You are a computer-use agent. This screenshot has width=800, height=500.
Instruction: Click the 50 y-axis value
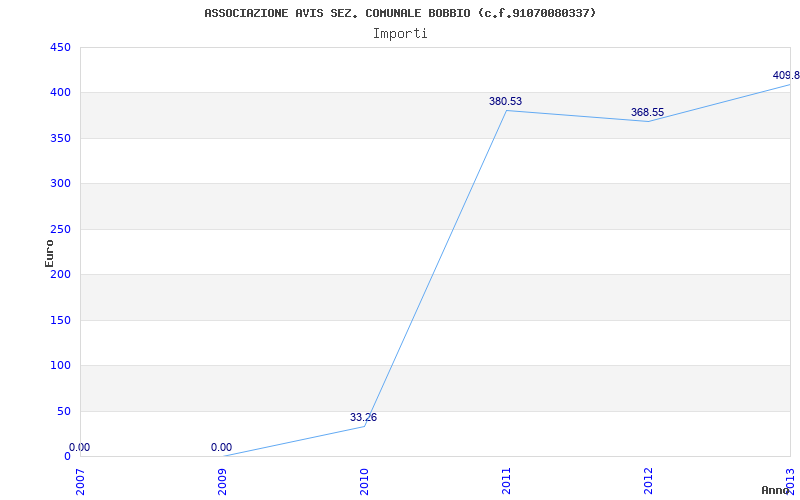[64, 411]
